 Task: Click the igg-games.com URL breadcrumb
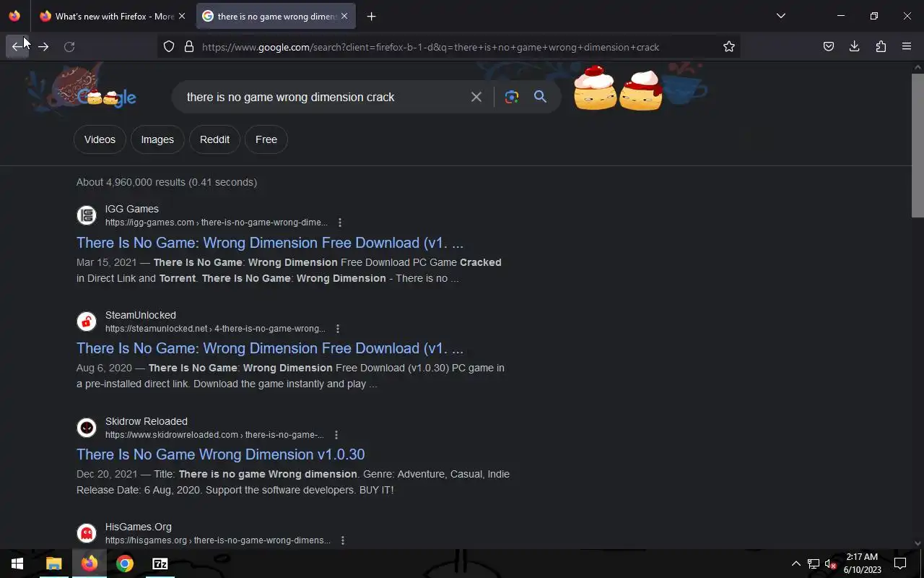217,223
